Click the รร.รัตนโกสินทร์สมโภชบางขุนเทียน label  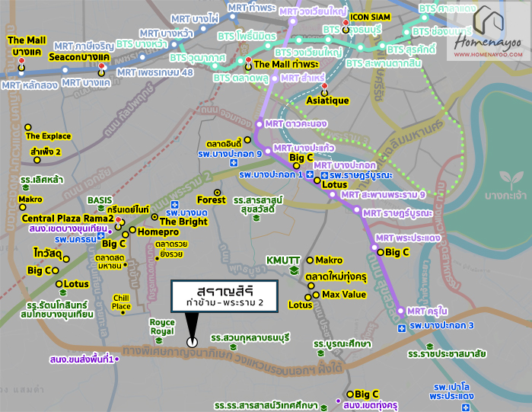[56, 309]
